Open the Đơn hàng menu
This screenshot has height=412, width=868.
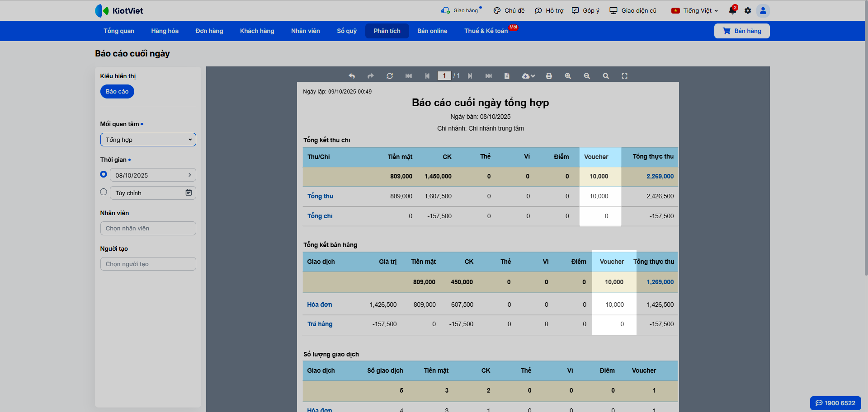(209, 31)
